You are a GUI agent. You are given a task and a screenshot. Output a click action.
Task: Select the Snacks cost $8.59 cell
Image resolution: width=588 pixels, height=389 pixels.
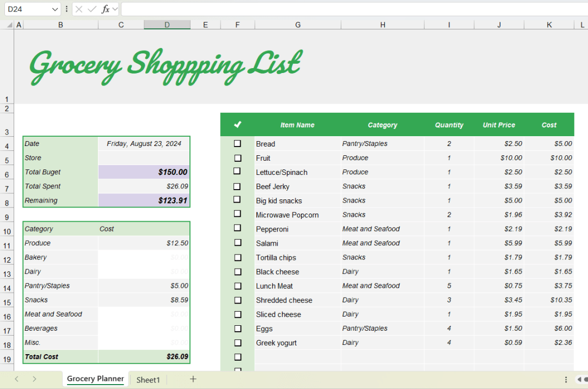coord(144,300)
